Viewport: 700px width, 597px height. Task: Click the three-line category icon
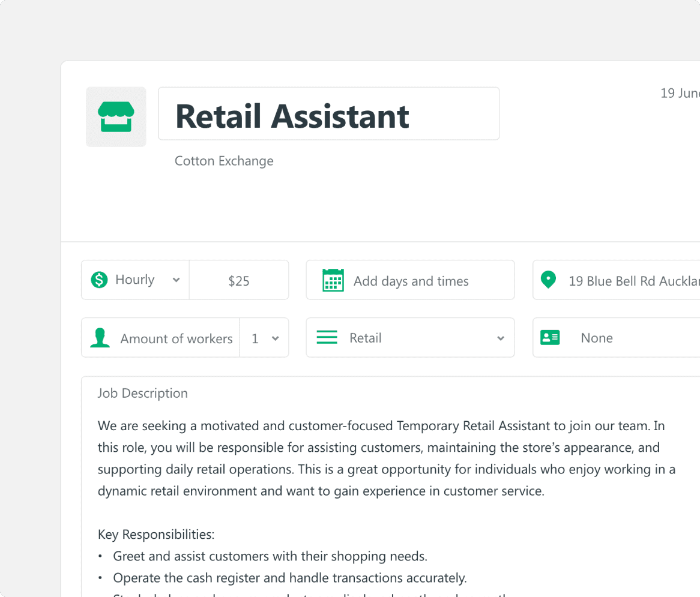tap(327, 338)
